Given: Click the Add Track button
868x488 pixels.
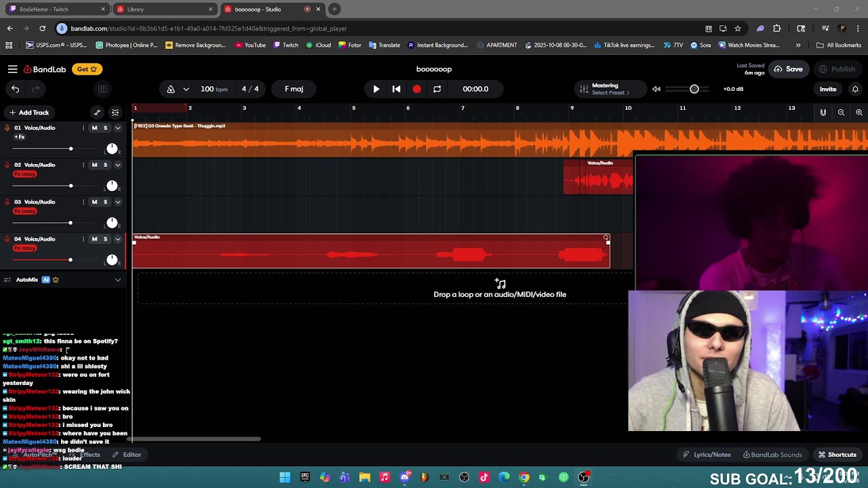Looking at the screenshot, I should point(28,113).
